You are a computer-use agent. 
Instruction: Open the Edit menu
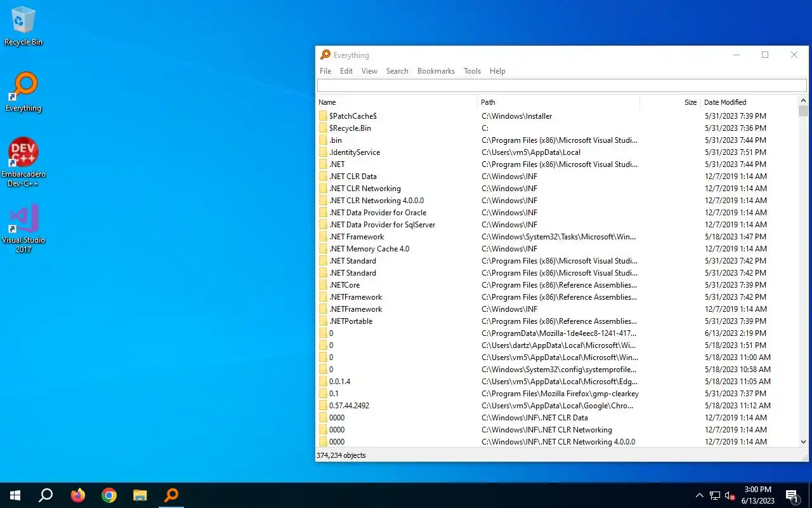346,71
